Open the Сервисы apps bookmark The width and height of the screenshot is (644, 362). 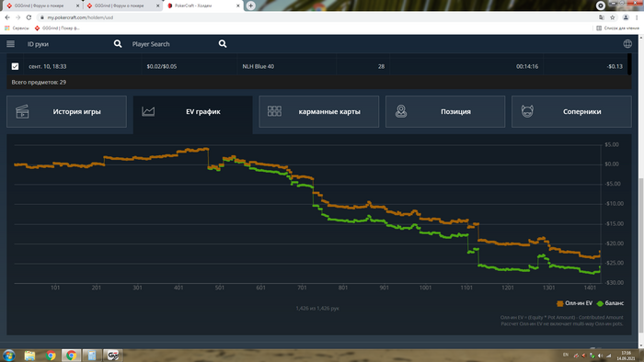[x=17, y=28]
